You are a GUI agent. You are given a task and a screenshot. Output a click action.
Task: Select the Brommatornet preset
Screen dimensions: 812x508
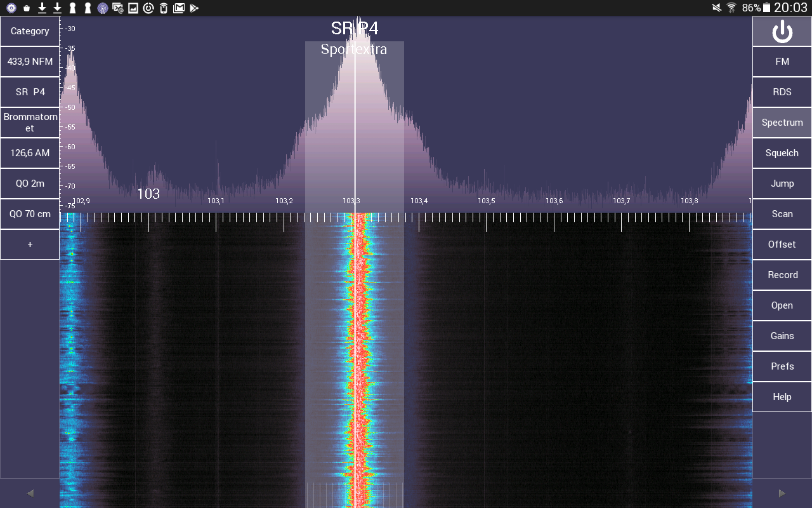30,123
